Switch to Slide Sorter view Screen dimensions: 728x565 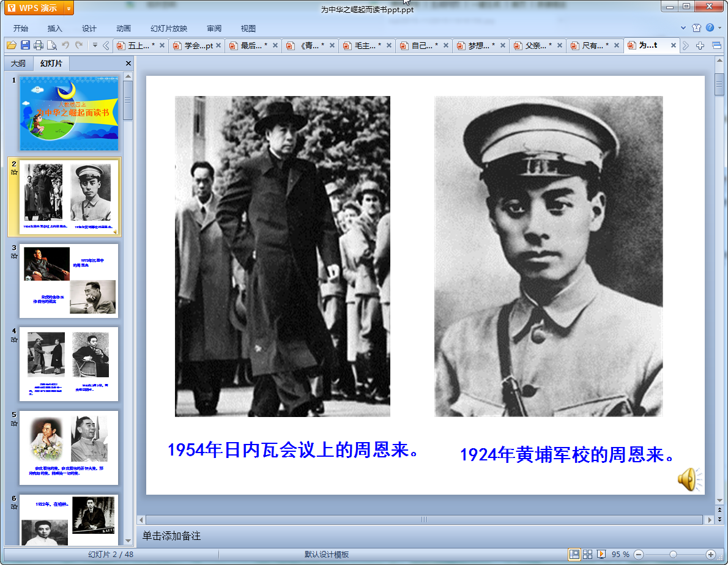(587, 554)
